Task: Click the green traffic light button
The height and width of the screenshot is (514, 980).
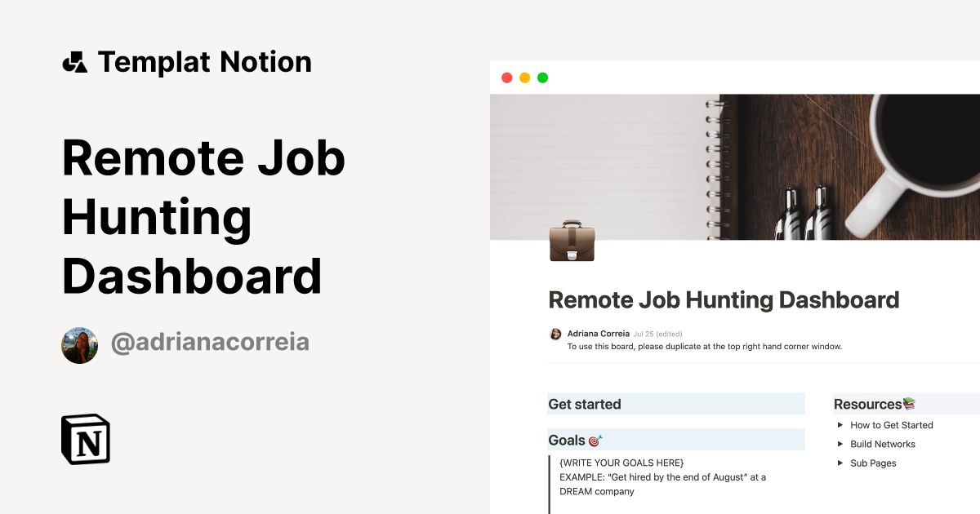Action: [x=542, y=77]
